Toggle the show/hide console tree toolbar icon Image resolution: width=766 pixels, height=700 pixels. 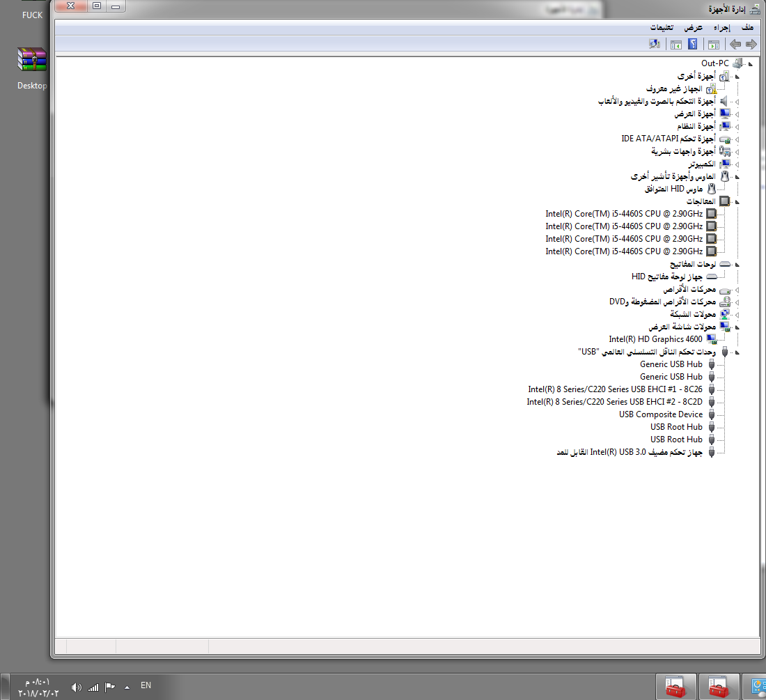[714, 45]
